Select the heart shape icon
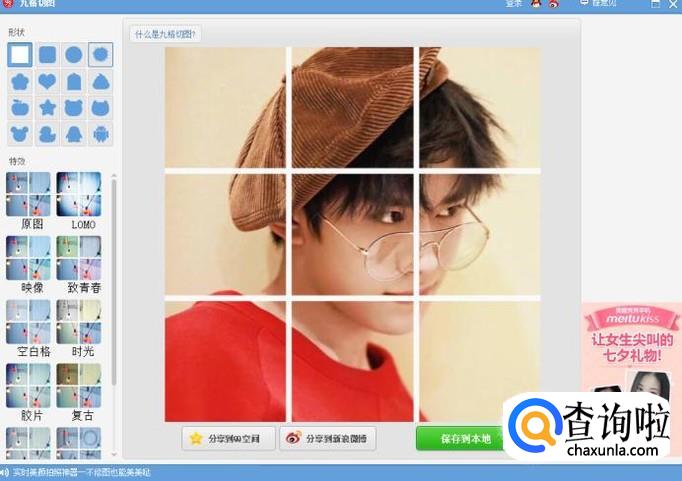Viewport: 682px width, 481px height. tap(47, 81)
